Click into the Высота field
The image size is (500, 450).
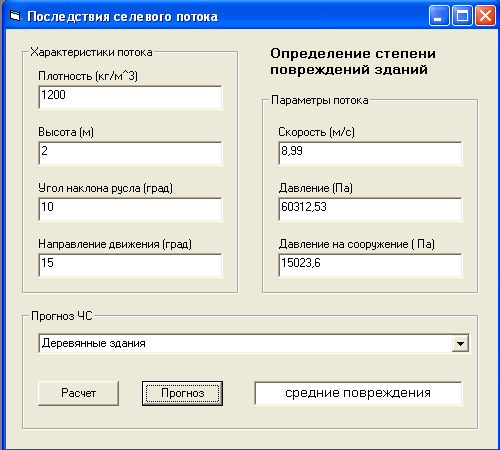[x=130, y=153]
